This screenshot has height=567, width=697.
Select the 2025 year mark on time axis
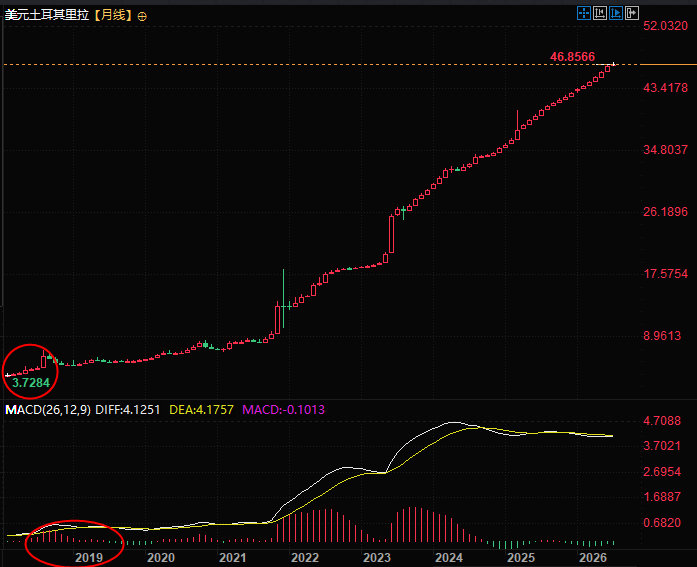click(x=521, y=557)
